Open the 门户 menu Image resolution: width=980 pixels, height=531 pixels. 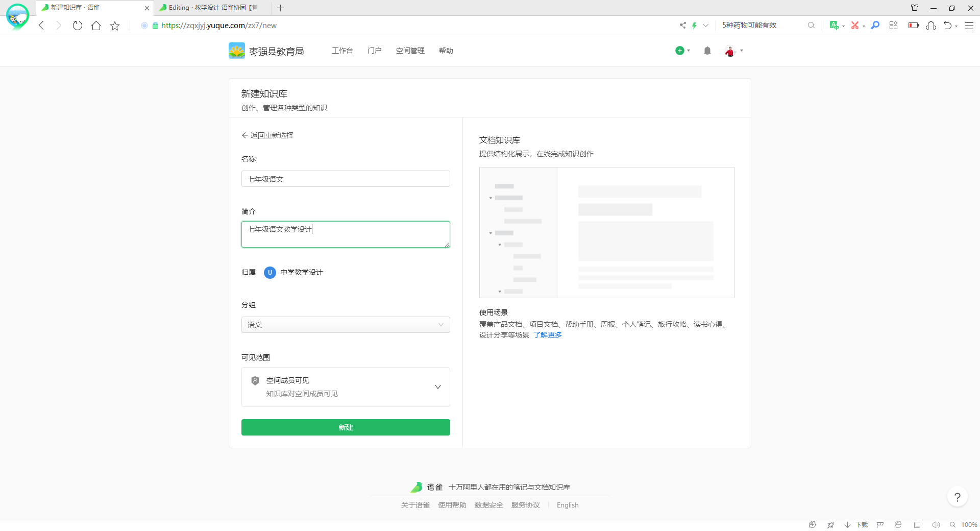click(374, 51)
